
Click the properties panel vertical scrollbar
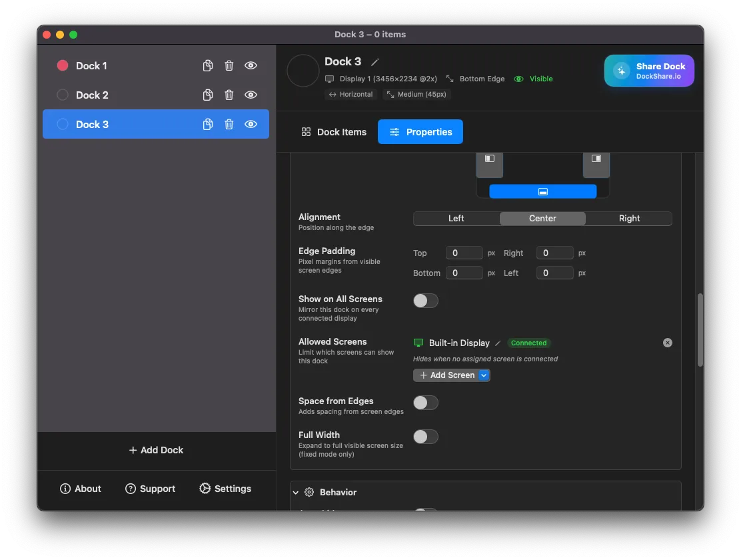pos(700,330)
